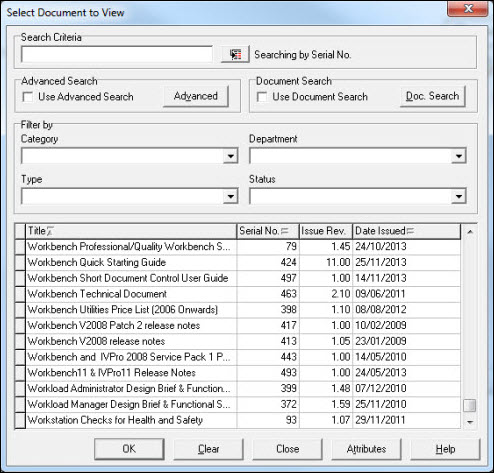Click scrollbar down arrow in document list
This screenshot has width=494, height=473.
(x=470, y=422)
